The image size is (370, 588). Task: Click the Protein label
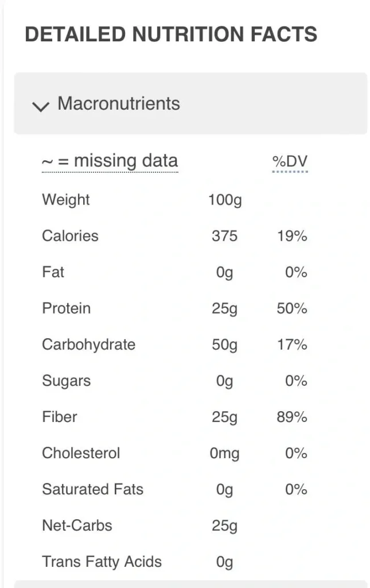point(66,308)
